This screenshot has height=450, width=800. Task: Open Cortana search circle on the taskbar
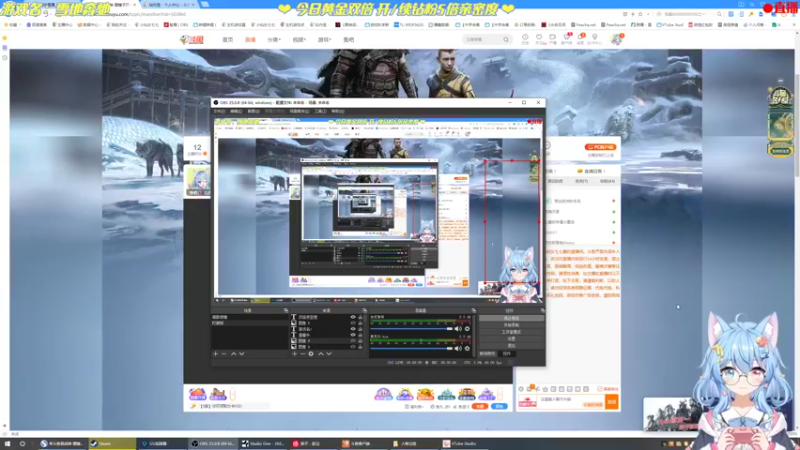click(x=22, y=444)
